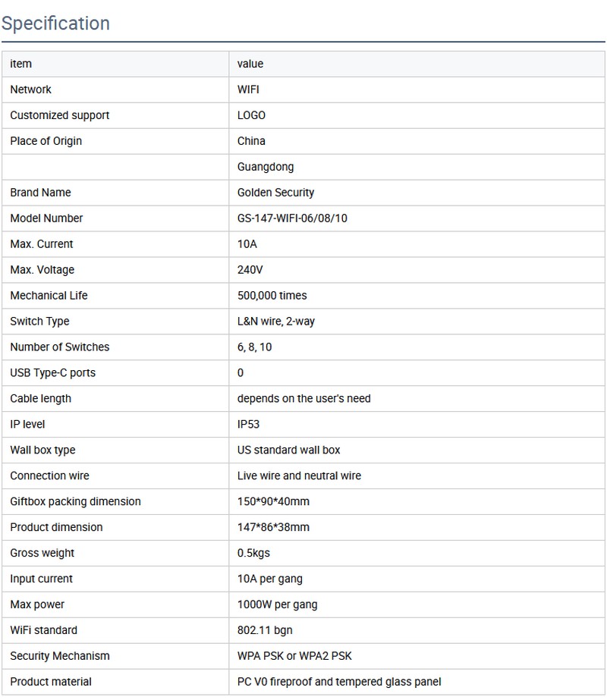Click model number GS-147-WIFI-06/08/10
Viewport: 607px width, 700px height.
point(293,218)
